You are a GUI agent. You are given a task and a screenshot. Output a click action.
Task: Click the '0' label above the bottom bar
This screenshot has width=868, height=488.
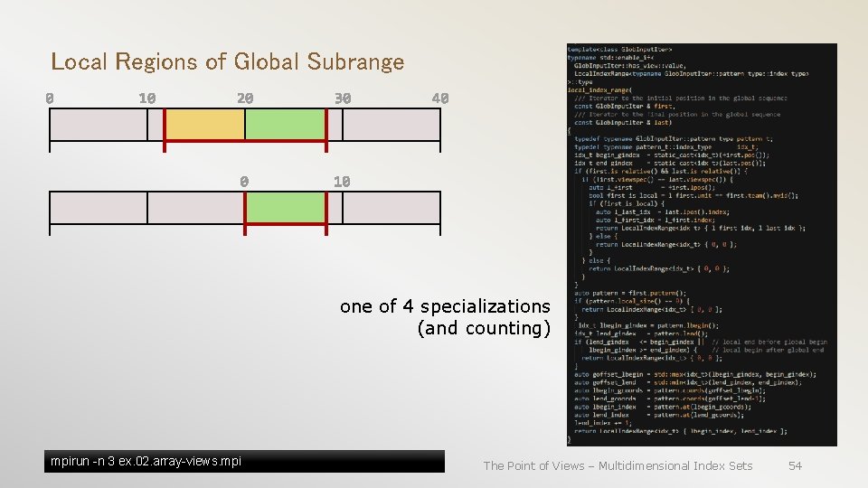click(x=244, y=182)
